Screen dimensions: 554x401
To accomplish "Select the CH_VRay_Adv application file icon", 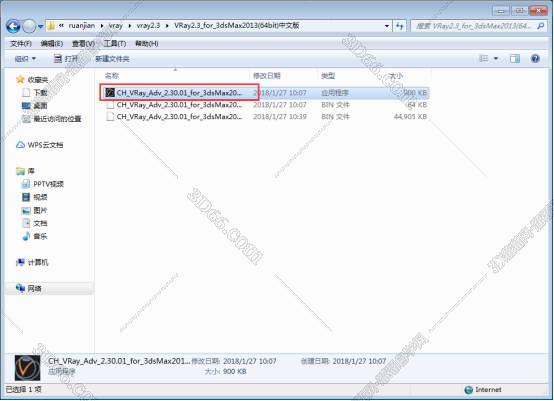I will 110,93.
